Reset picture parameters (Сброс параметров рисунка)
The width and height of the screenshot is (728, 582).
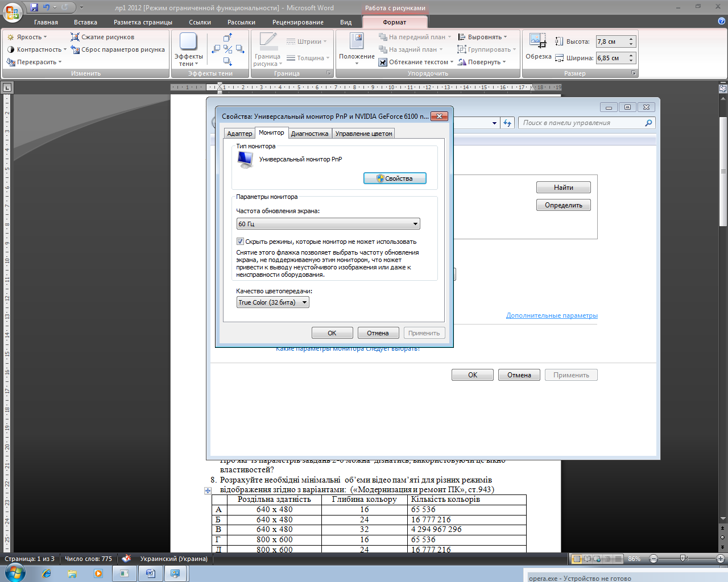point(118,49)
